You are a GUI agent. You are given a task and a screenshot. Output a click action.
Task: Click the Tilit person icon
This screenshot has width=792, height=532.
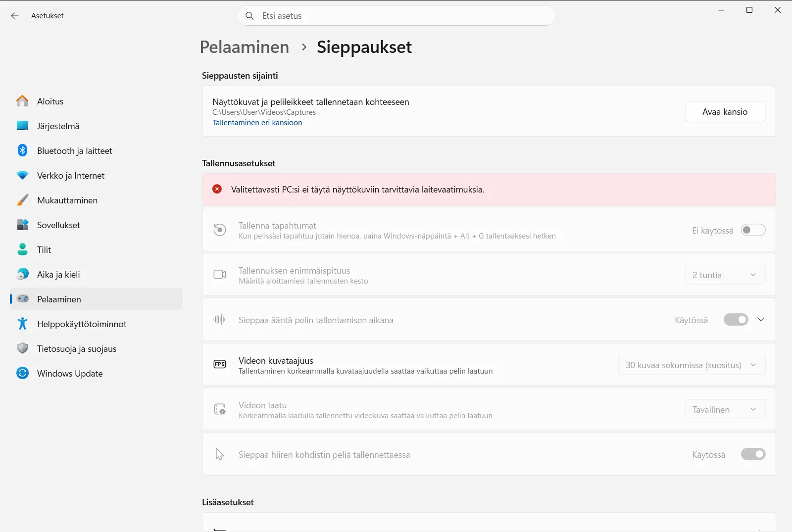[x=22, y=249]
